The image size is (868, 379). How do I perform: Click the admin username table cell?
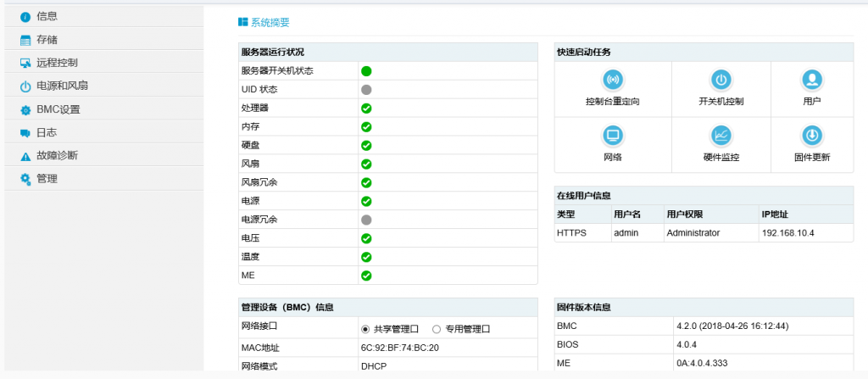coord(626,232)
